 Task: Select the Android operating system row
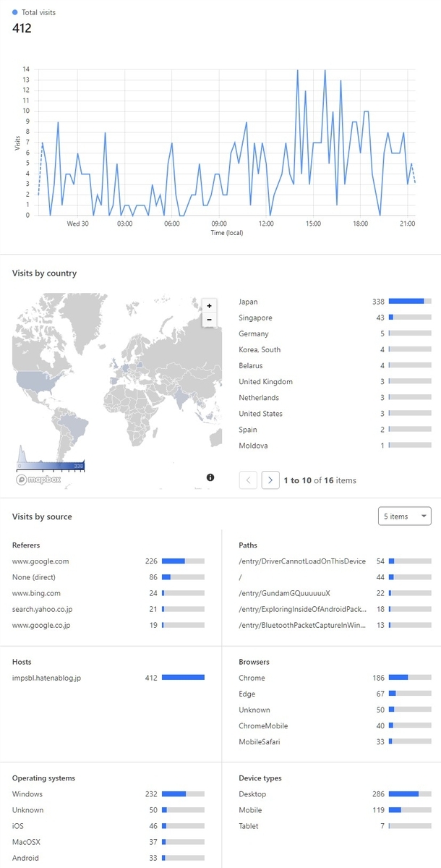108,857
